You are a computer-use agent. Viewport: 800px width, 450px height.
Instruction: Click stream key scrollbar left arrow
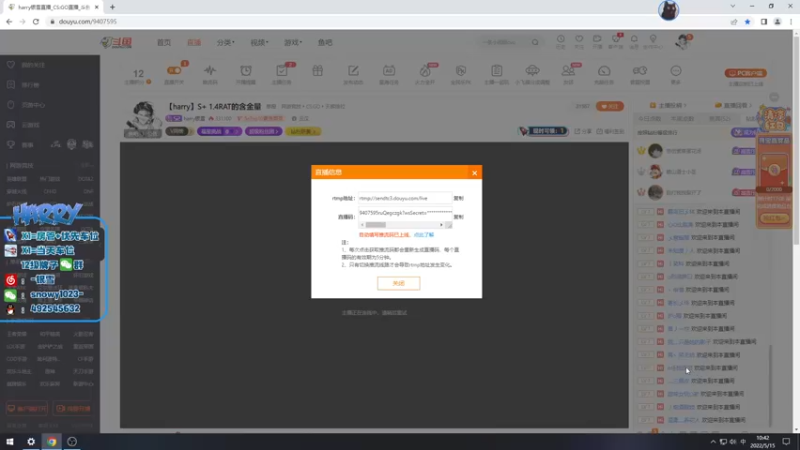362,224
